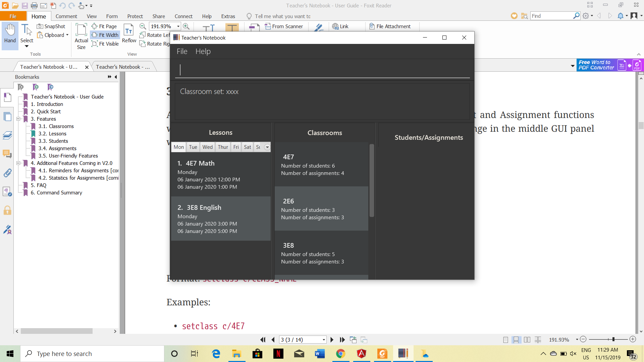Click the File menu in Teacher's Notebook

coord(182,51)
